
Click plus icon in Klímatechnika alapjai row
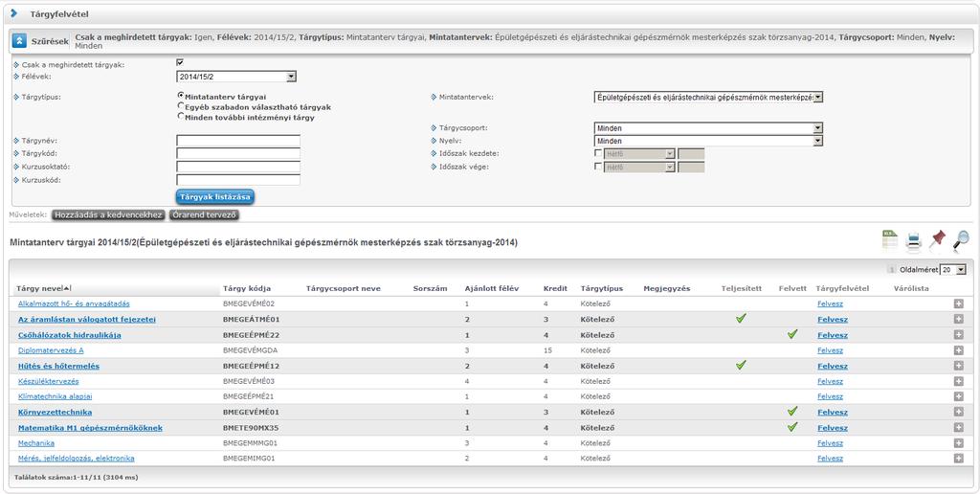coord(958,396)
